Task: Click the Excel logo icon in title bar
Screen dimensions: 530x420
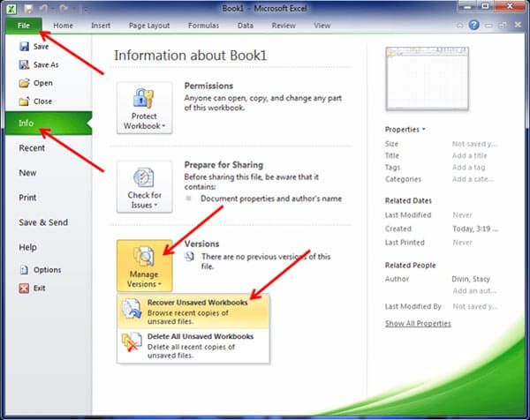Action: (11, 9)
